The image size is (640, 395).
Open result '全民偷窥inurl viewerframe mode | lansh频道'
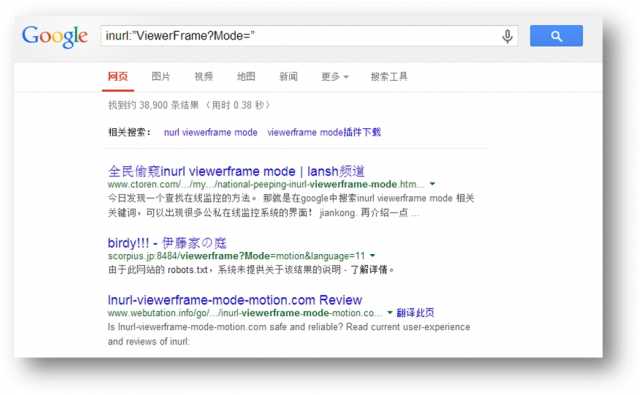[236, 171]
